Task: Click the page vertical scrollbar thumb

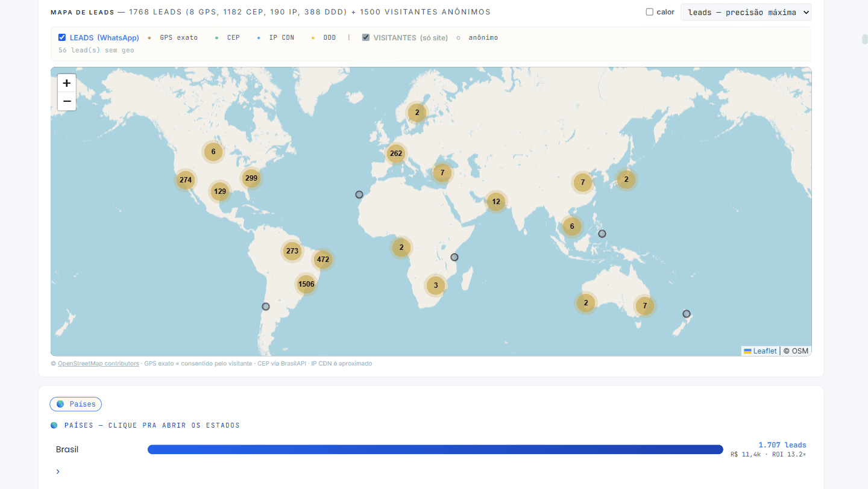Action: click(x=865, y=40)
